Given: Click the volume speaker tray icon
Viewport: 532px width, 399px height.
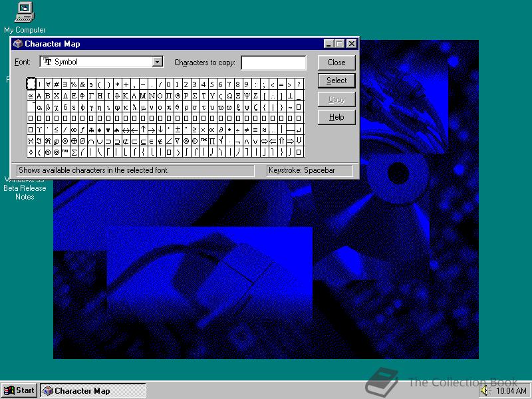Looking at the screenshot, I should point(485,391).
